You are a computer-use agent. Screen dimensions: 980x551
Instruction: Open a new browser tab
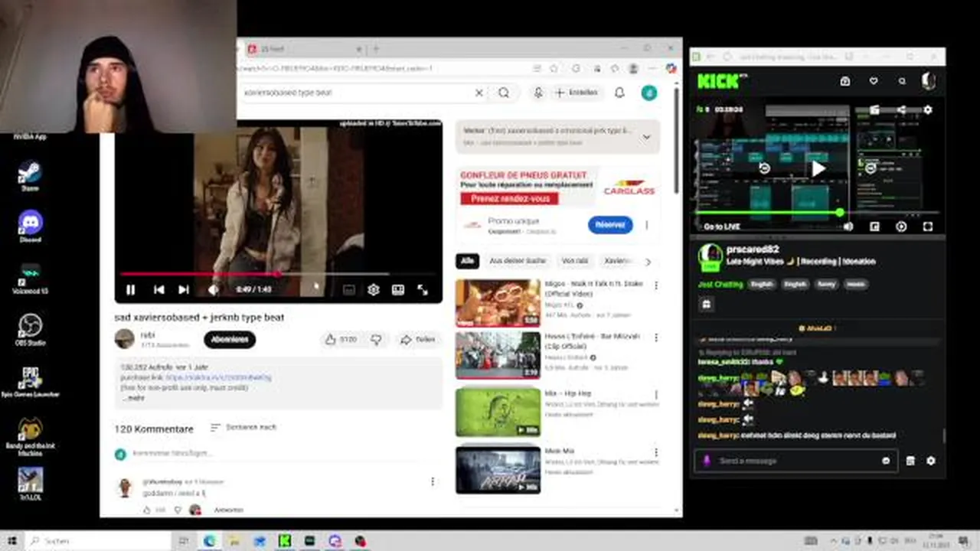(375, 49)
